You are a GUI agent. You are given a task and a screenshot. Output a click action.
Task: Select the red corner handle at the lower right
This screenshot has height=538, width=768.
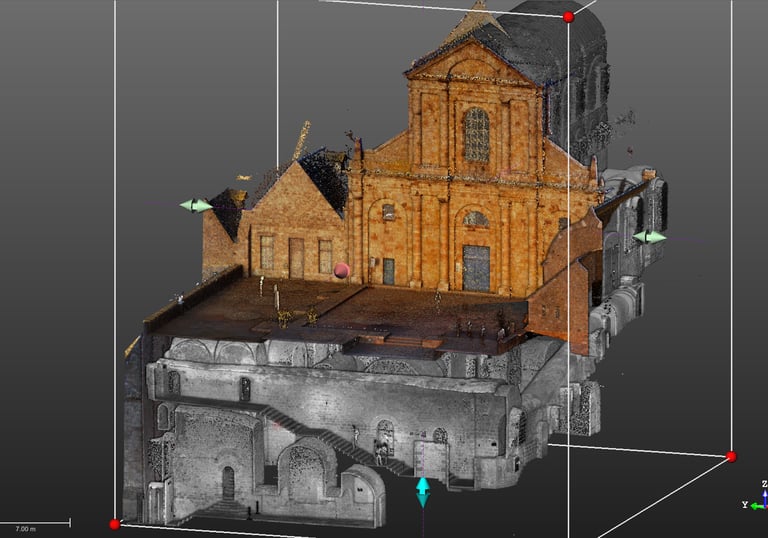731,457
